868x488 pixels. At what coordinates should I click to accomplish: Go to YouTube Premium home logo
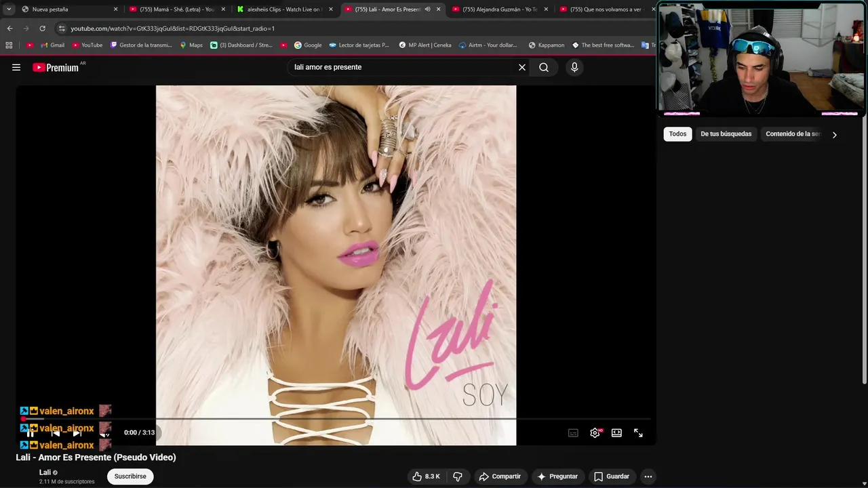pyautogui.click(x=56, y=67)
